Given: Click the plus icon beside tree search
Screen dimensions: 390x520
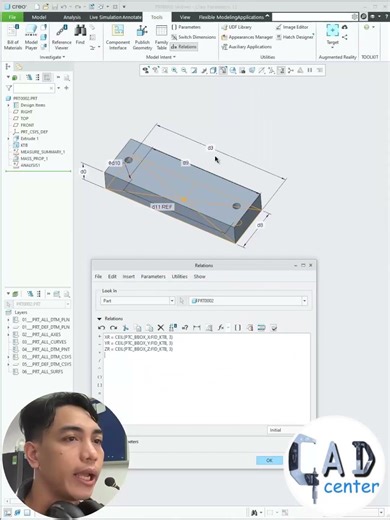Looking at the screenshot, I should click(x=66, y=88).
